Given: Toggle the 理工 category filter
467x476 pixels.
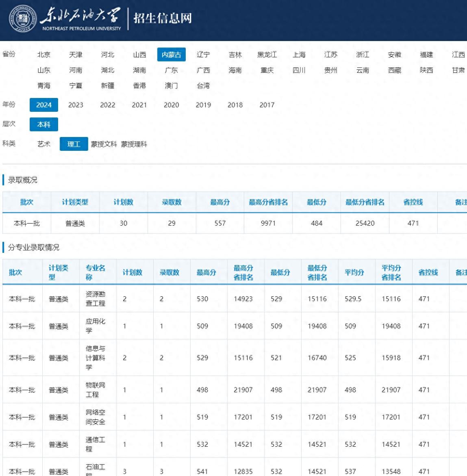Looking at the screenshot, I should coord(74,144).
